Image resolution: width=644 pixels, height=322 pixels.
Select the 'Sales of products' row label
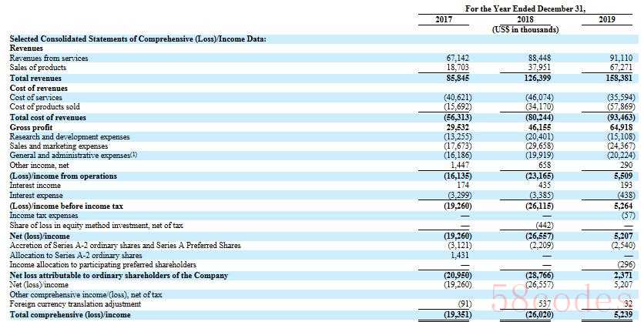click(38, 68)
